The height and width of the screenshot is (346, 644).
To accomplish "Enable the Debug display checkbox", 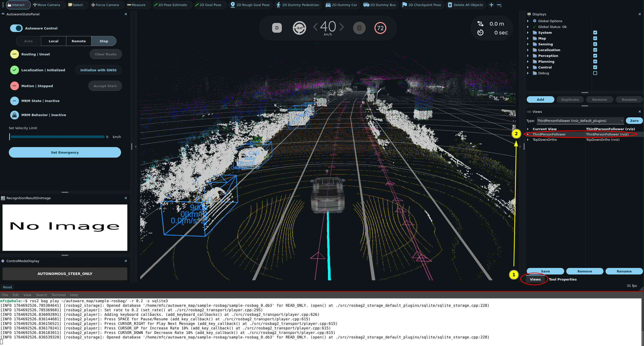I will click(595, 73).
